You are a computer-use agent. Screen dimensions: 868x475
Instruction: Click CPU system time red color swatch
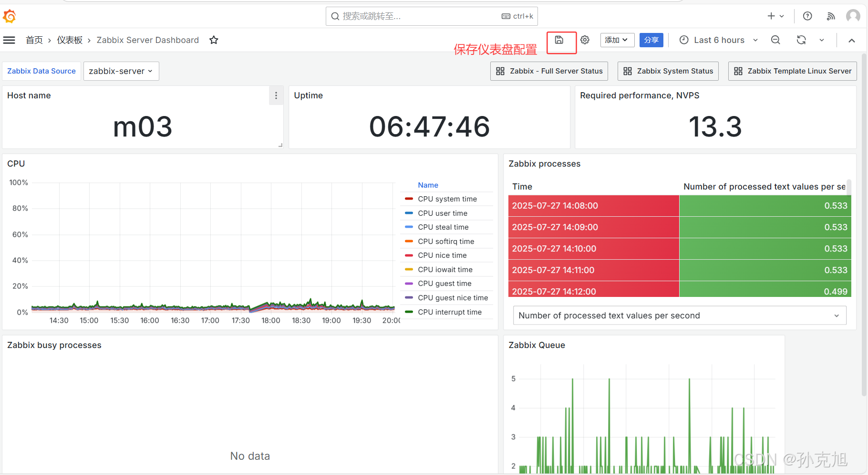pyautogui.click(x=409, y=199)
